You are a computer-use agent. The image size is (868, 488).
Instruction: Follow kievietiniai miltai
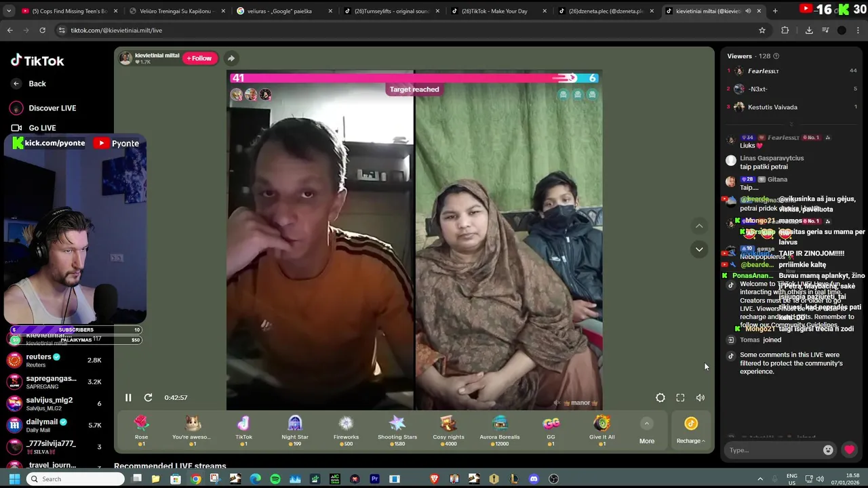point(199,58)
